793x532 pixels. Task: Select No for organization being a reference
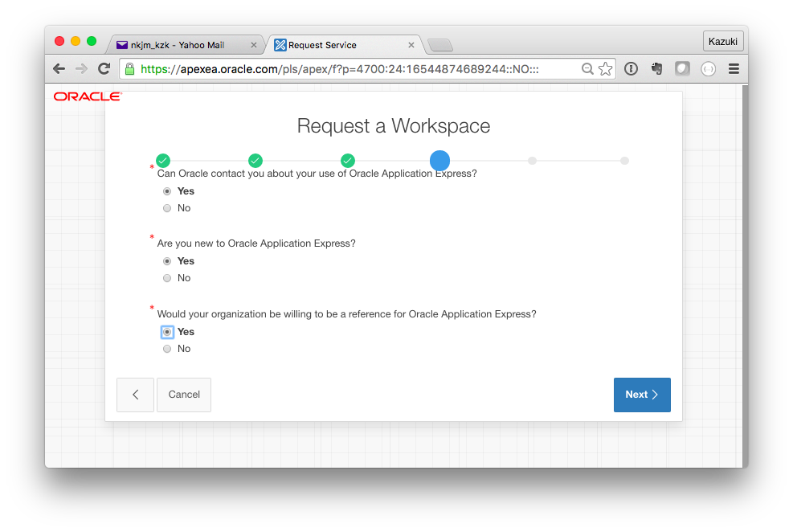tap(167, 349)
